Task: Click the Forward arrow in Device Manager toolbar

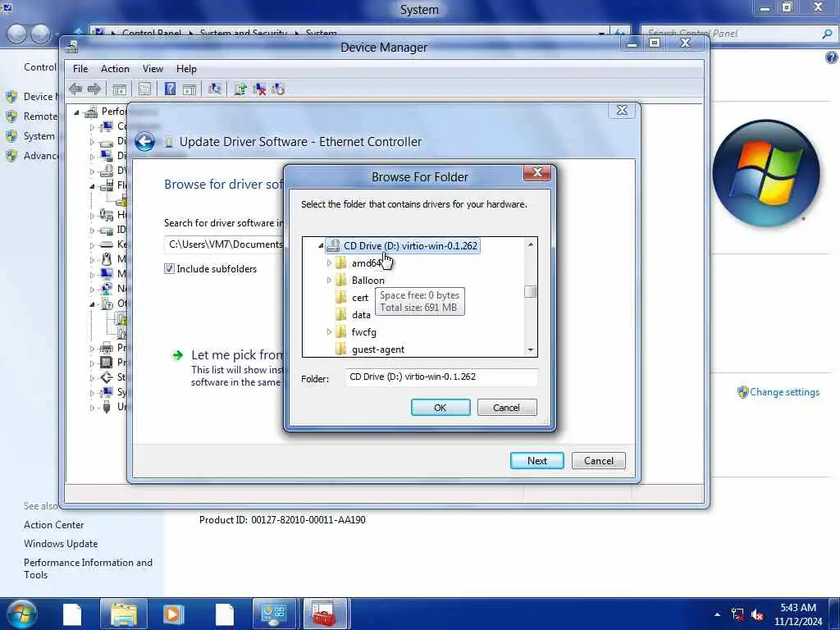Action: coord(94,89)
